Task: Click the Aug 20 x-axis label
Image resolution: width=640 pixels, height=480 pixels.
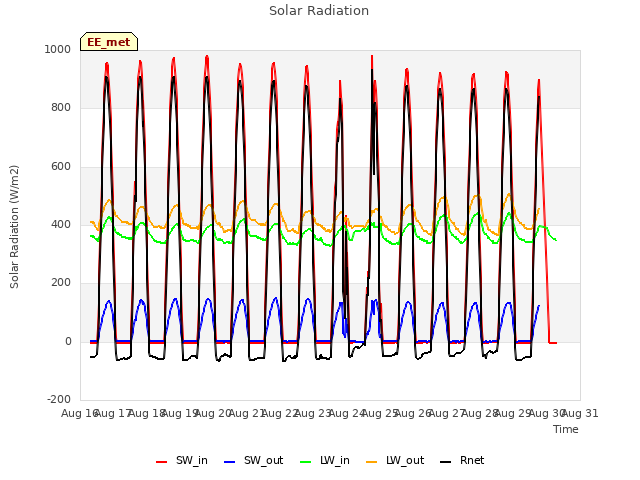Action: click(213, 413)
